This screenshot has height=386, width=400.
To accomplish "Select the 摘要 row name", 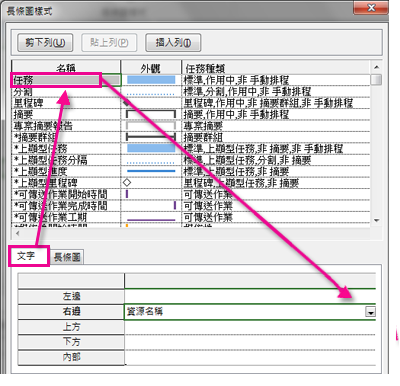I will 66,114.
